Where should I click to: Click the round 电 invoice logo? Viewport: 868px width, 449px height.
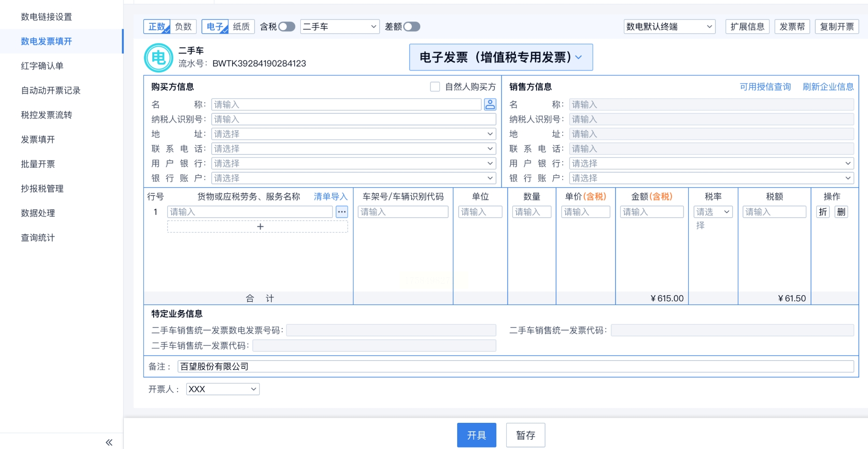pyautogui.click(x=158, y=57)
